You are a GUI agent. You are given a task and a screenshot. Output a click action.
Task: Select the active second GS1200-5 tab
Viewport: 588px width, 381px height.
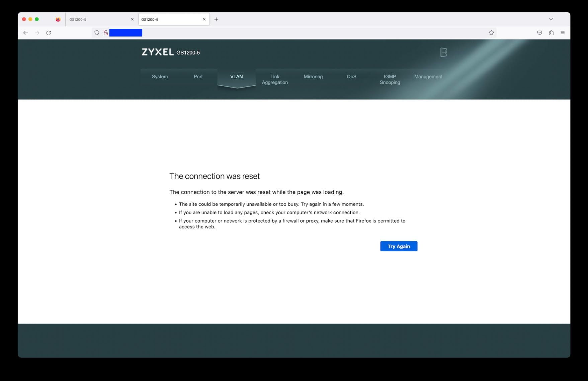coord(174,19)
